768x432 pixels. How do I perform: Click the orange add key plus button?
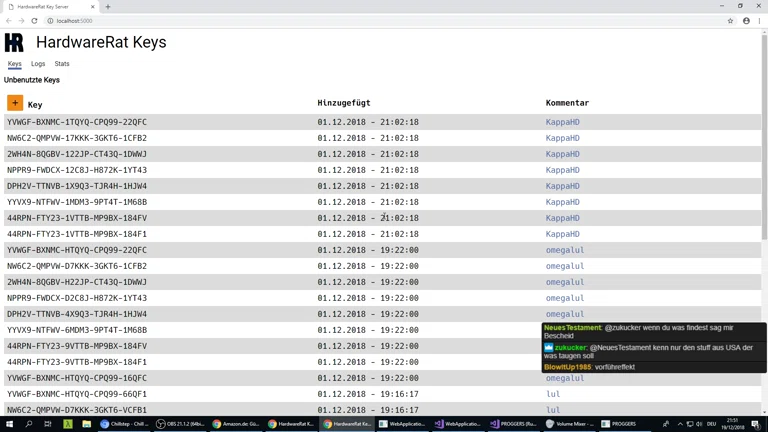[x=15, y=103]
